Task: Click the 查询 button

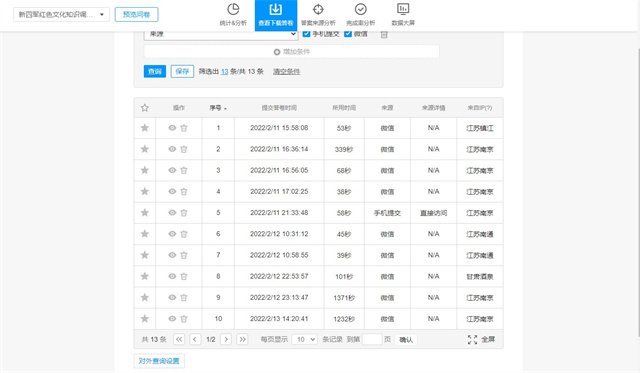Action: coord(155,71)
